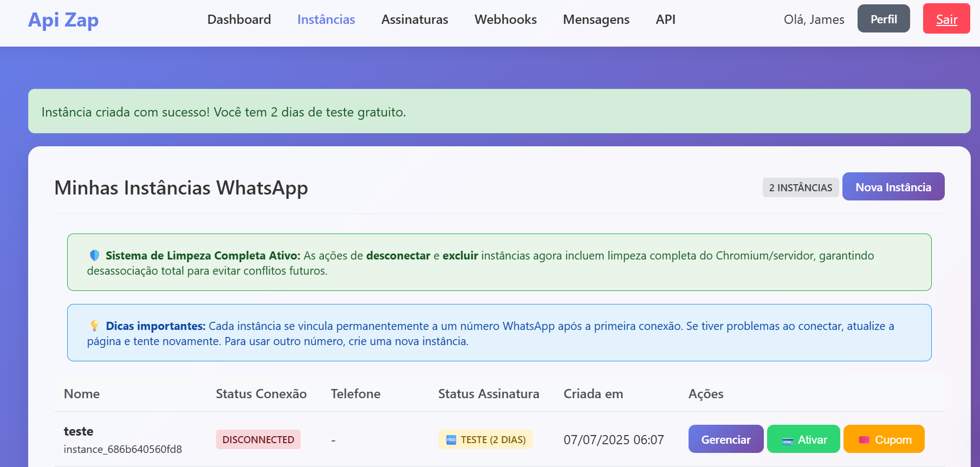Image resolution: width=980 pixels, height=467 pixels.
Task: Click the DISCONNECTED status badge
Action: click(258, 439)
